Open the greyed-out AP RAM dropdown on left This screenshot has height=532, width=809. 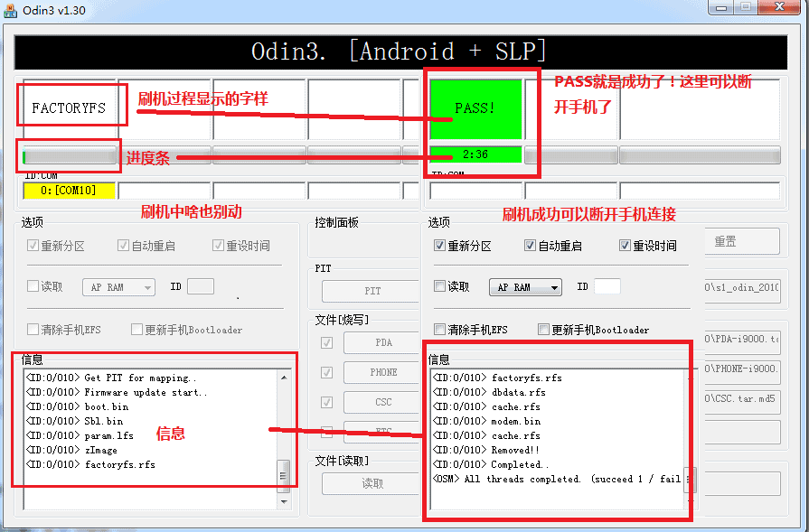pyautogui.click(x=118, y=287)
